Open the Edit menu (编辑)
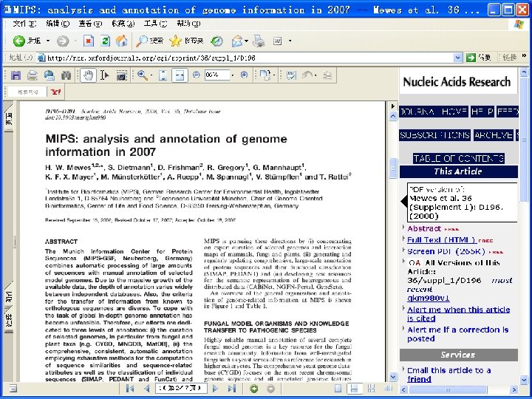 pos(58,24)
